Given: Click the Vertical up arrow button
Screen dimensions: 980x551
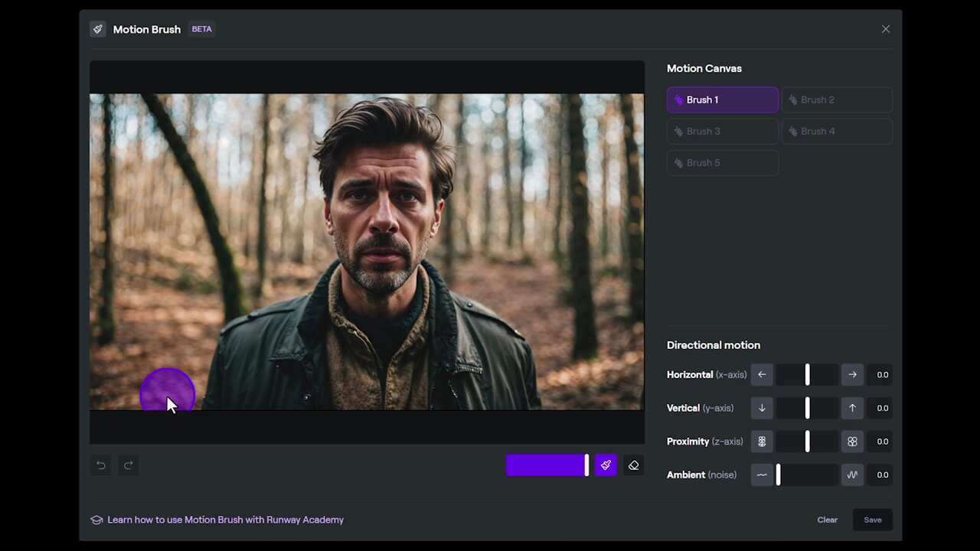Looking at the screenshot, I should tap(852, 408).
